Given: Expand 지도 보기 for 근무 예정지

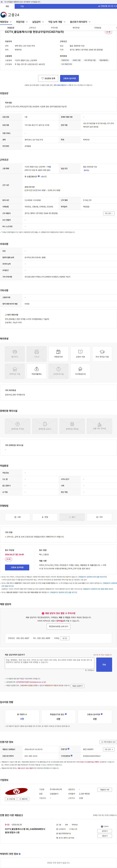Looking at the screenshot, I should (x=109, y=213).
